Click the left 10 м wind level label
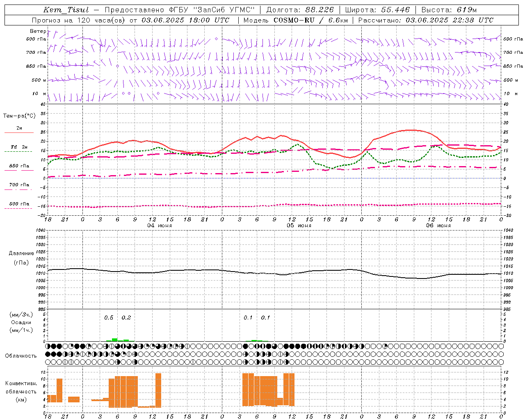Image resolution: width=525 pixels, height=420 pixels. [x=39, y=94]
